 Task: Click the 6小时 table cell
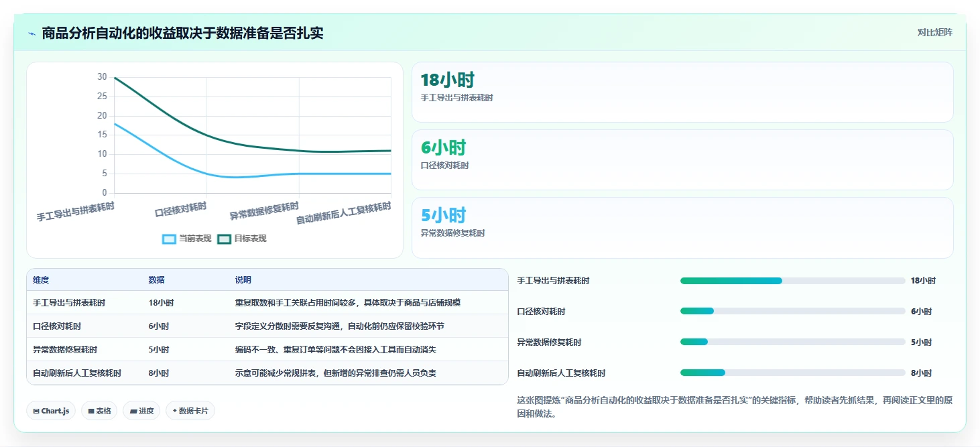(159, 326)
